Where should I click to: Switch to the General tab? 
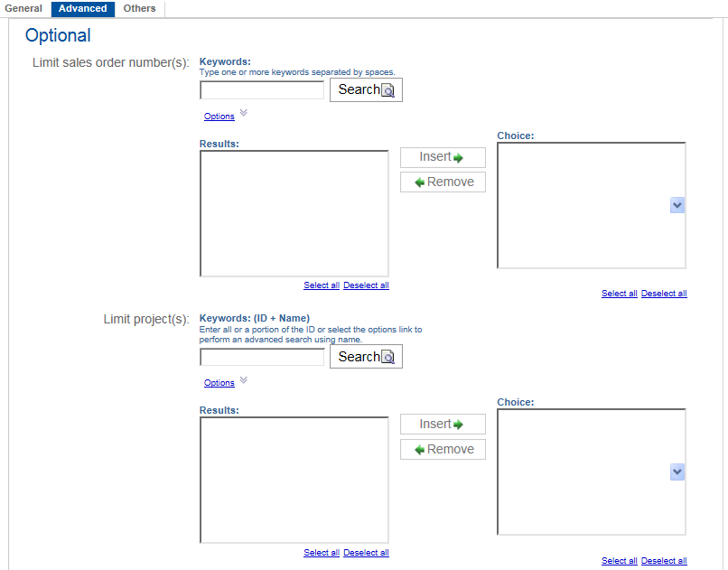click(23, 9)
